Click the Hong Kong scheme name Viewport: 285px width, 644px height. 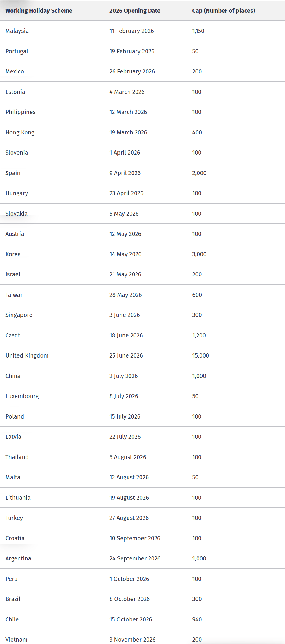20,132
